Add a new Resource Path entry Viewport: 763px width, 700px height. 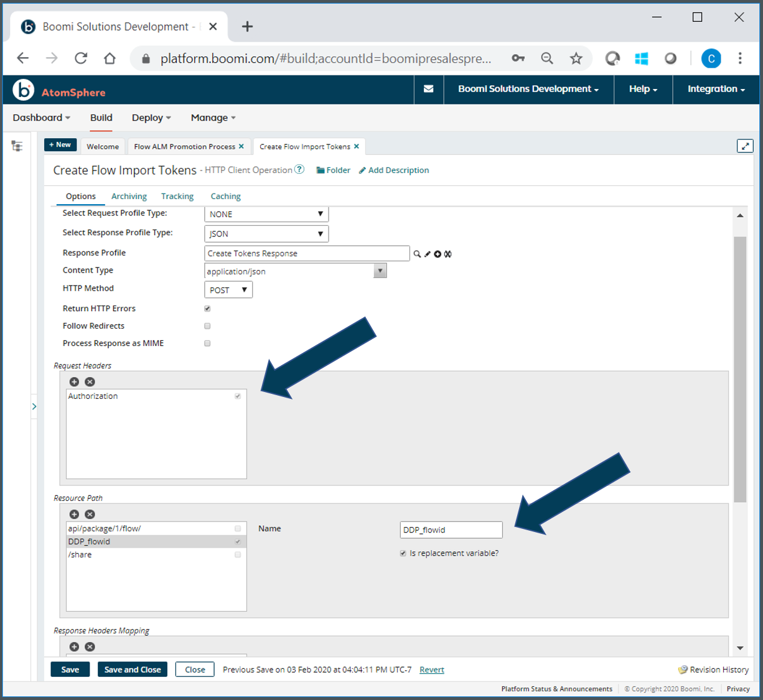74,514
